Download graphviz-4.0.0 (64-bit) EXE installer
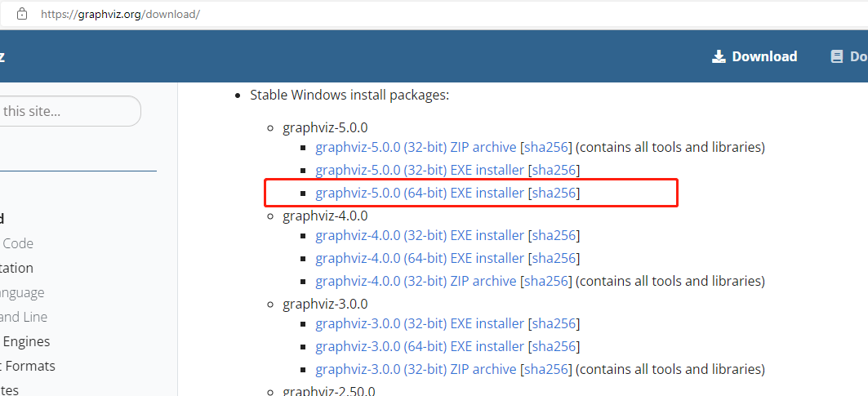The width and height of the screenshot is (868, 396). pos(420,258)
